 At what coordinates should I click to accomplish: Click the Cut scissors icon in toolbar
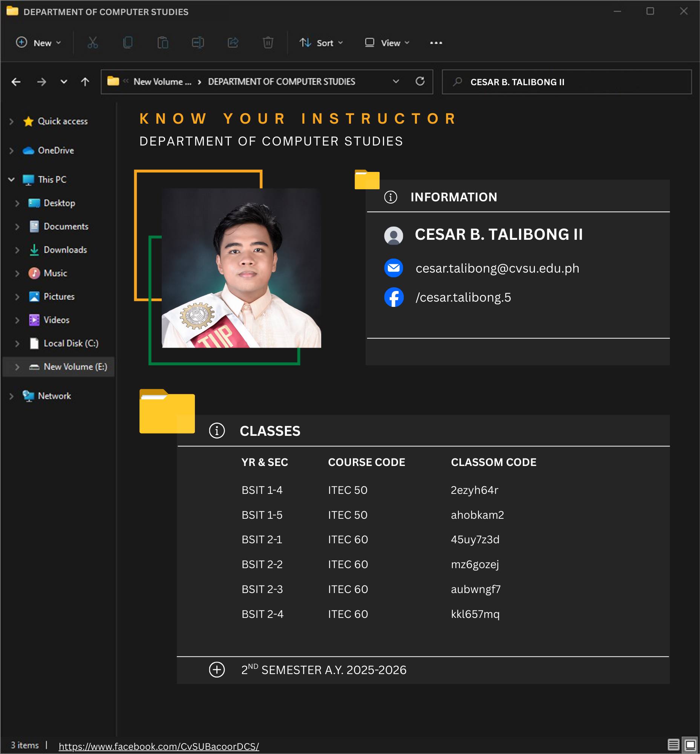[x=93, y=43]
